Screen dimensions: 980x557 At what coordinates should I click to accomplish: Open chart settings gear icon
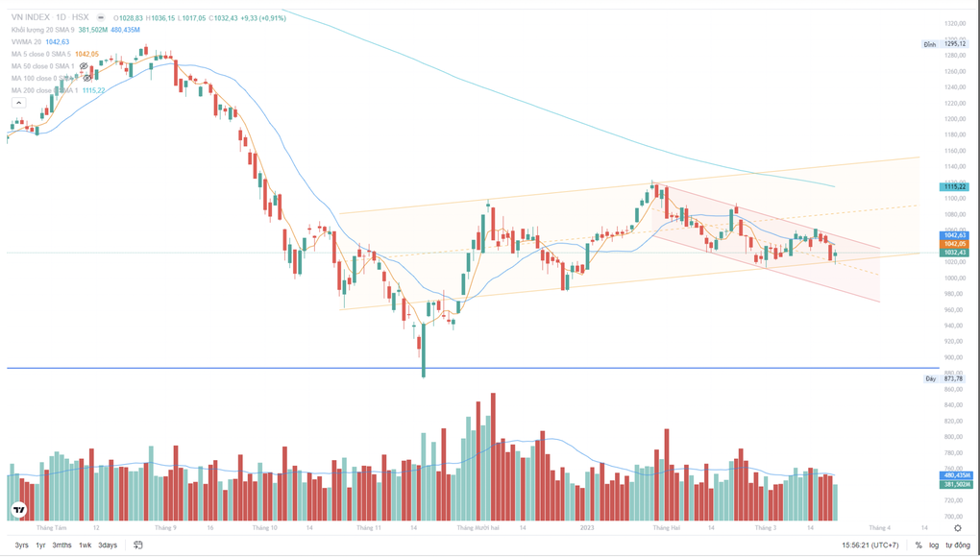click(957, 528)
